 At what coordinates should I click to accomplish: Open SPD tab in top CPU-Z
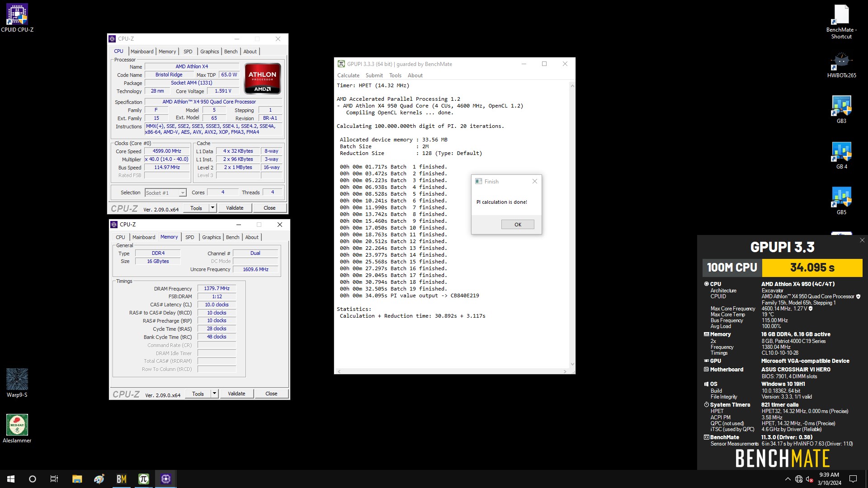pos(188,52)
